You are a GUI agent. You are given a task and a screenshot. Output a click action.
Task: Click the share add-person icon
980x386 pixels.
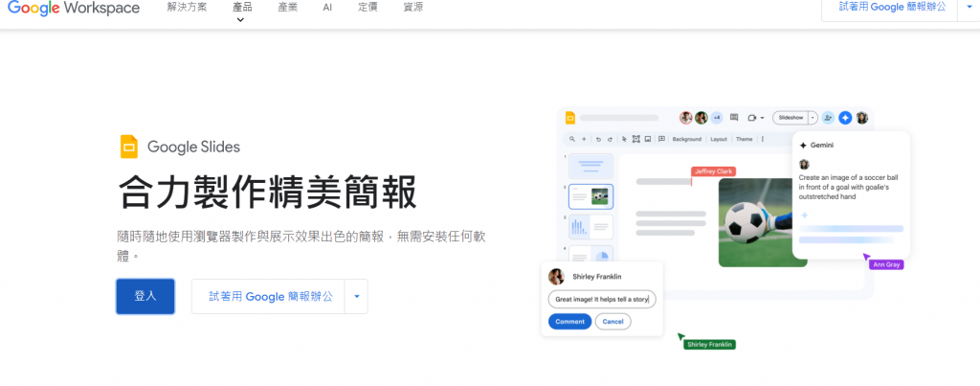point(828,118)
